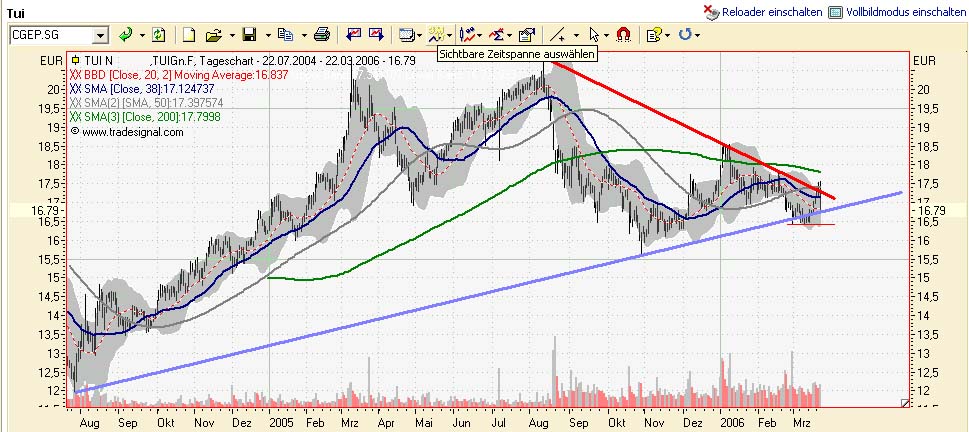Click the Vollbildmodus window icon
969x432 pixels.
point(836,12)
